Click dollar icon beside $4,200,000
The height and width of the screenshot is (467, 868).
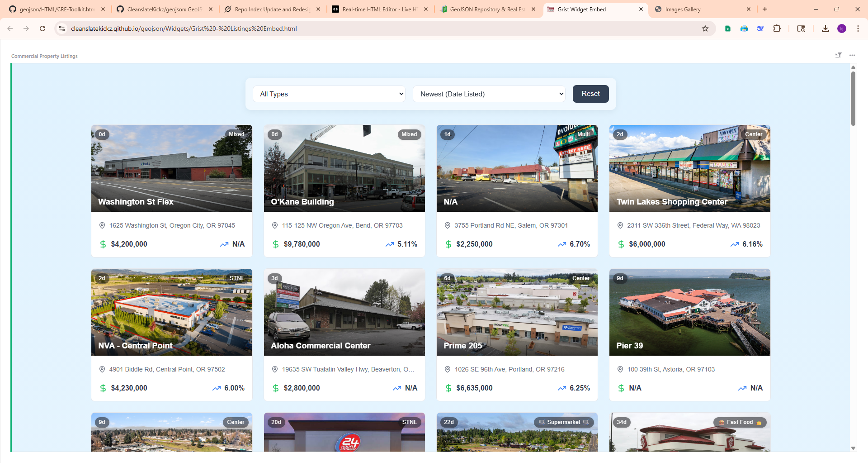[x=103, y=244]
